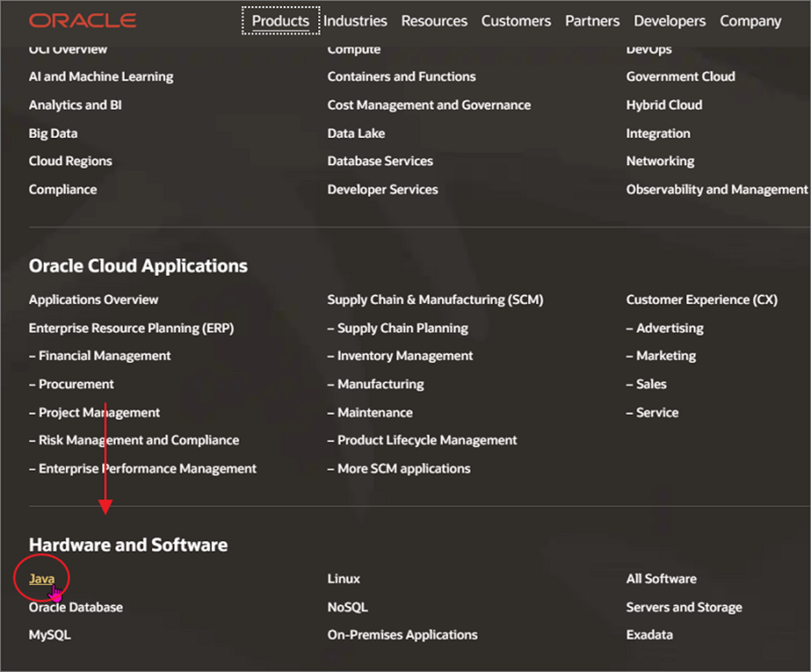The width and height of the screenshot is (811, 672).
Task: Go to Cost Management and Governance
Action: [429, 105]
